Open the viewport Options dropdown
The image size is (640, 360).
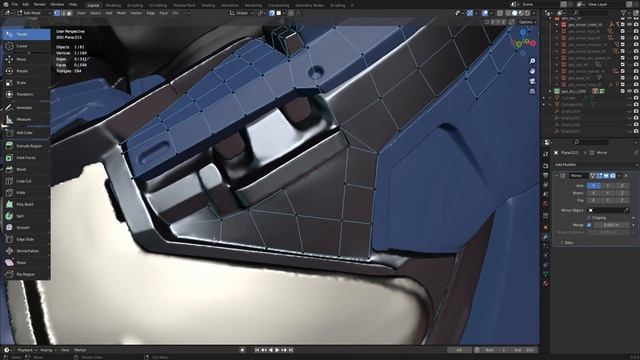point(527,22)
